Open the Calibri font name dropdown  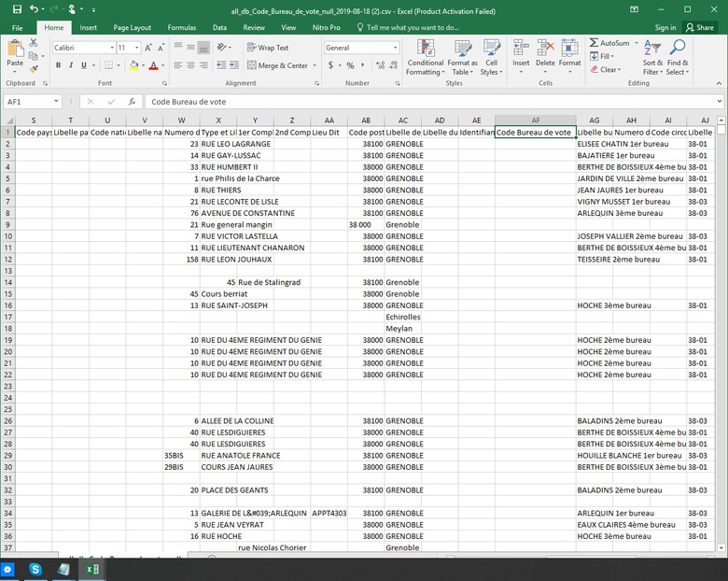point(110,48)
